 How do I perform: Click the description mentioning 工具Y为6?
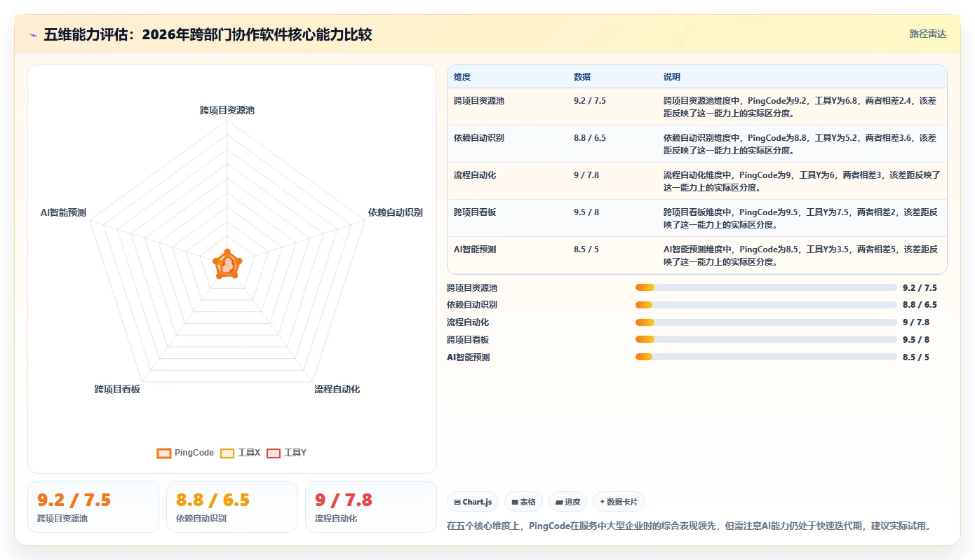(800, 181)
